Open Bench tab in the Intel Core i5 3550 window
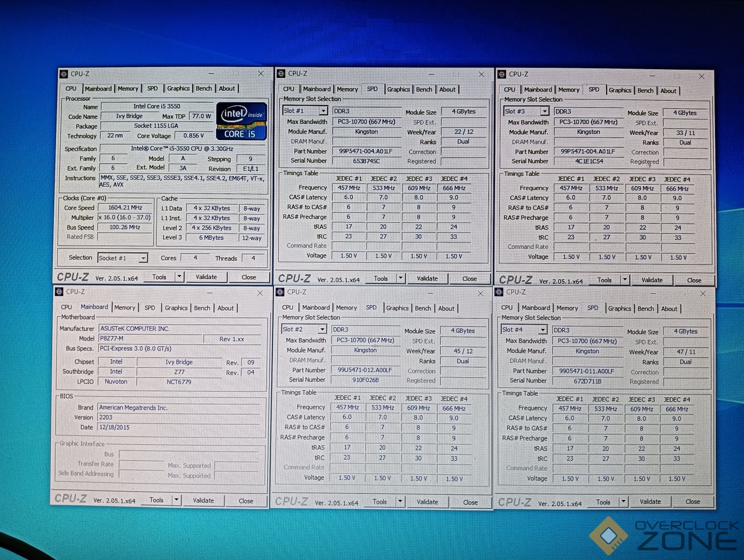 pos(204,88)
